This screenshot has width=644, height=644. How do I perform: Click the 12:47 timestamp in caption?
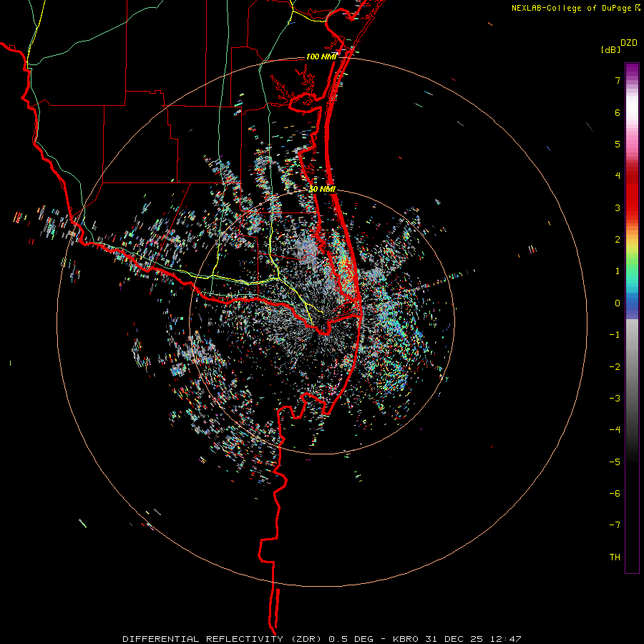point(506,639)
